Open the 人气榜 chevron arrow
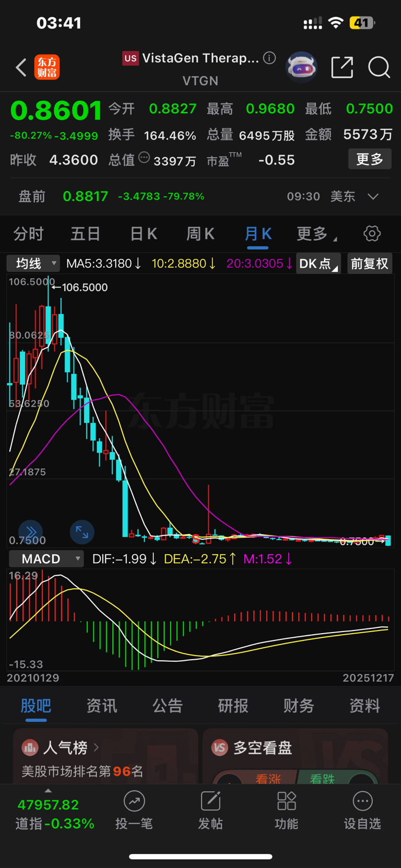The image size is (401, 868). [x=96, y=747]
